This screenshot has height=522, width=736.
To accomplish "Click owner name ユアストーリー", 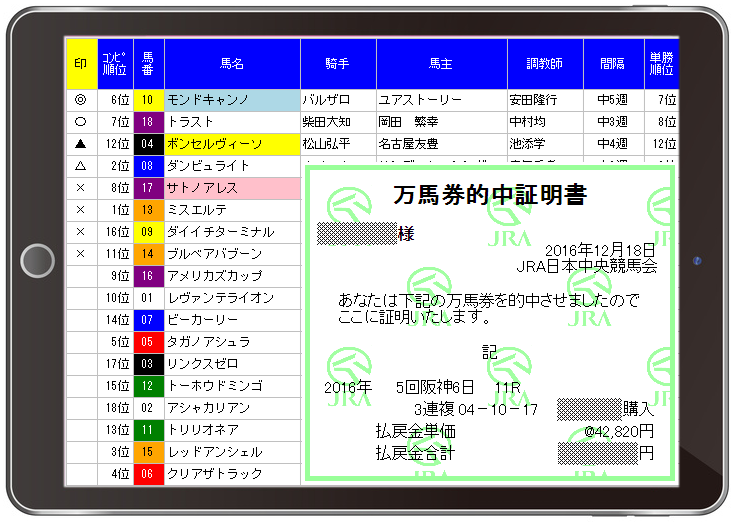I will click(x=420, y=100).
